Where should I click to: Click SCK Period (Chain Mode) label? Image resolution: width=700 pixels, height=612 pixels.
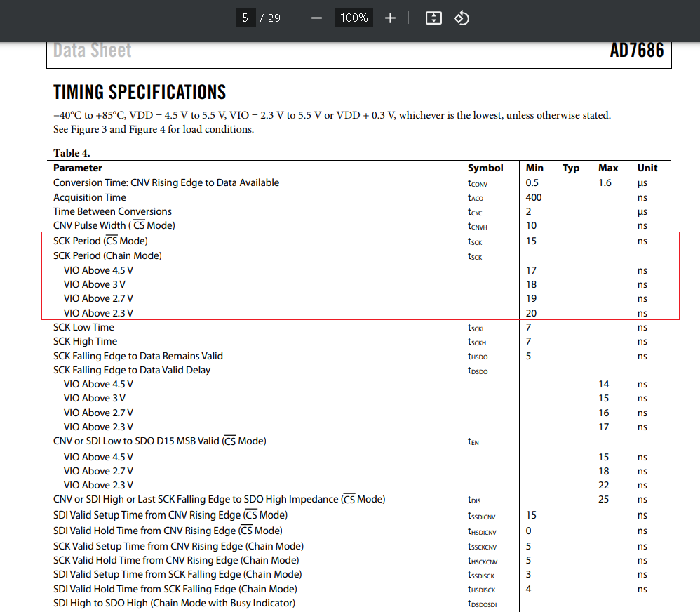pyautogui.click(x=107, y=255)
